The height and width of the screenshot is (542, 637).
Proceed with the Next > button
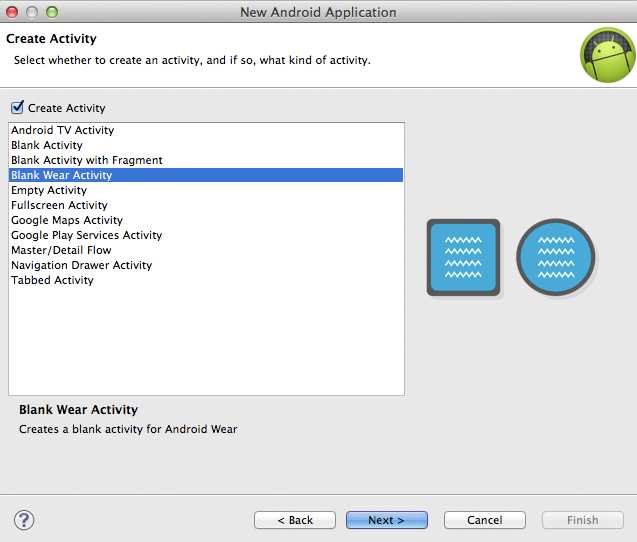click(x=387, y=520)
